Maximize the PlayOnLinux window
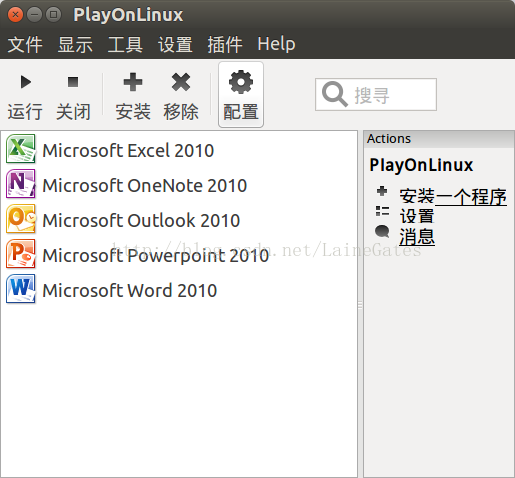 coord(53,15)
